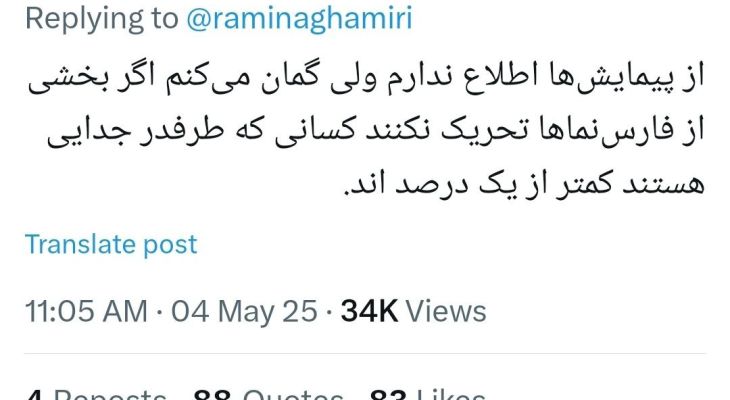
Task: Click the bold 34K number
Action: (x=369, y=311)
